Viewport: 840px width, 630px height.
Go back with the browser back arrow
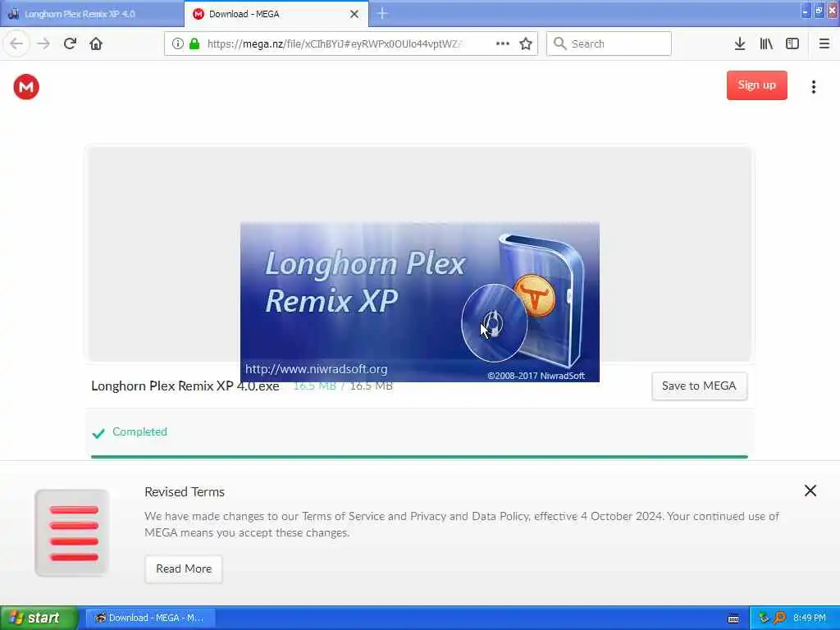point(16,43)
